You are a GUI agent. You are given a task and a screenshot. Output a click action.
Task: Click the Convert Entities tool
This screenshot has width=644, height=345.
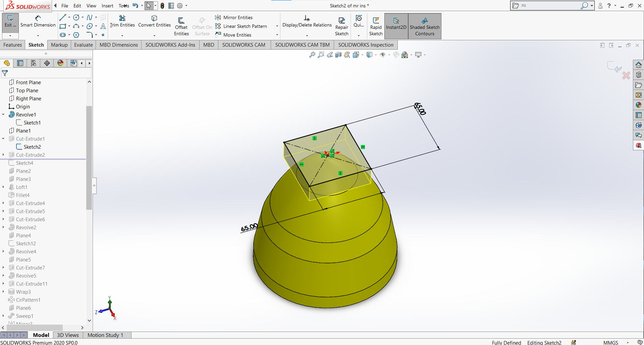click(x=154, y=21)
